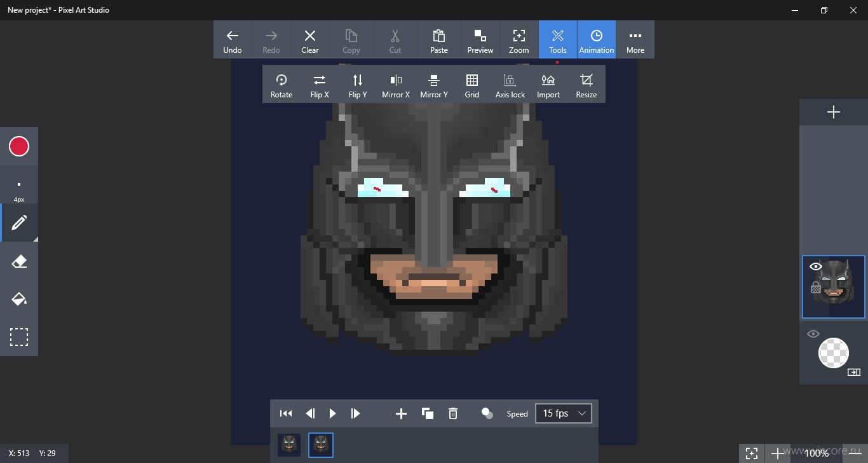Add a new animation frame
The image size is (868, 463).
(401, 414)
